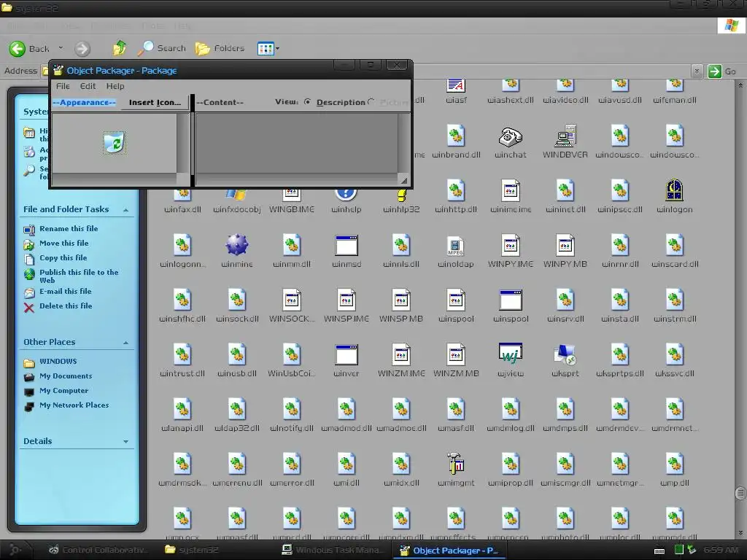The height and width of the screenshot is (560, 747).
Task: Click the Forward arrow toolbar button
Action: [x=82, y=49]
